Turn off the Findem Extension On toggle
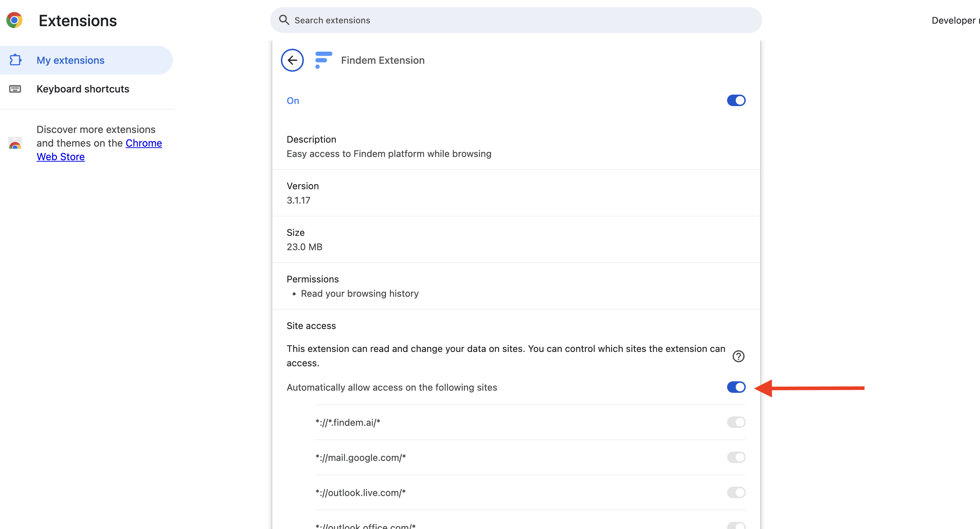This screenshot has height=529, width=980. click(736, 100)
